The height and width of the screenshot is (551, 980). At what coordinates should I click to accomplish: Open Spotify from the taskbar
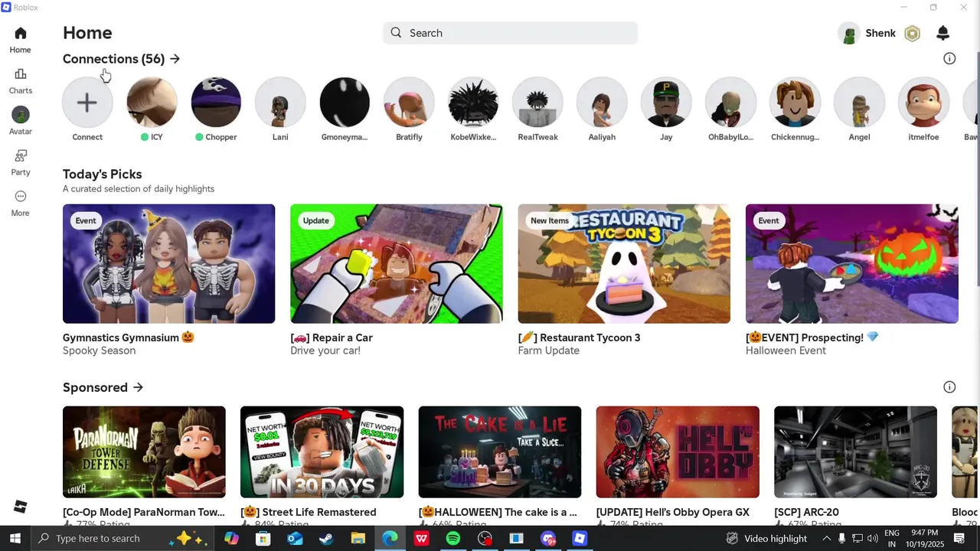coord(453,539)
